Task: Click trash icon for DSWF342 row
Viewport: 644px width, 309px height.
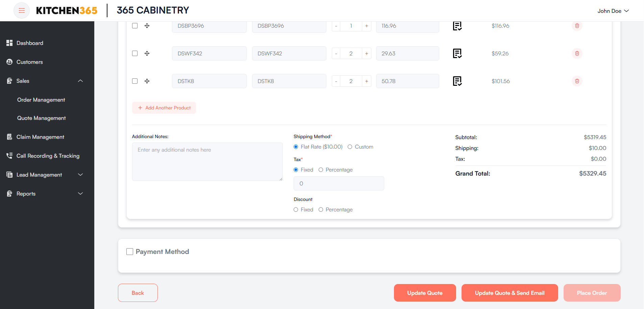Action: 577,53
